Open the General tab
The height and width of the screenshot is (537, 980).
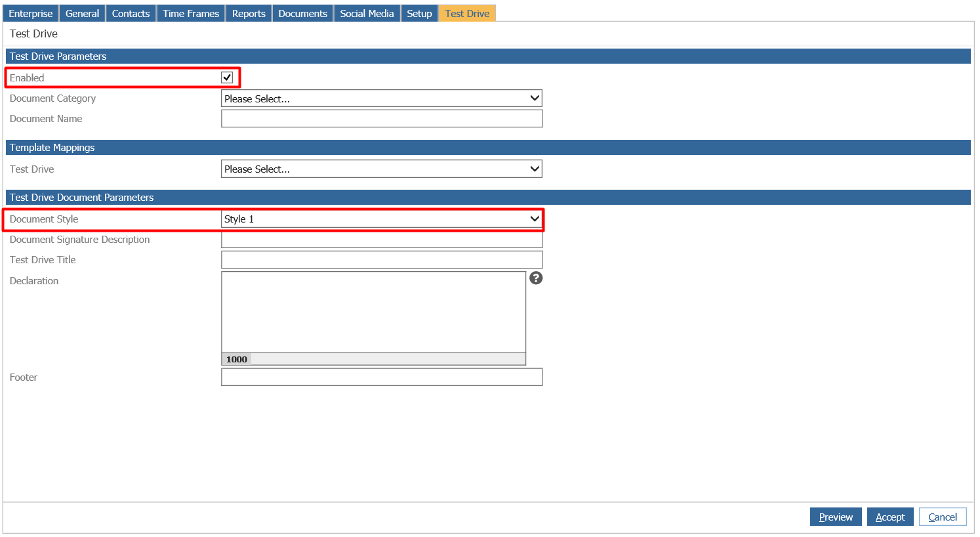point(82,13)
